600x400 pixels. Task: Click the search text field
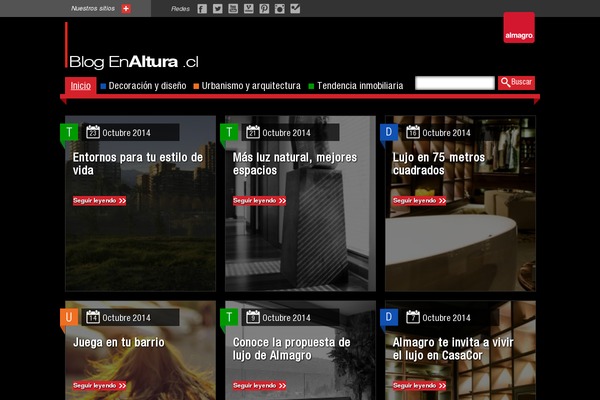tap(455, 83)
